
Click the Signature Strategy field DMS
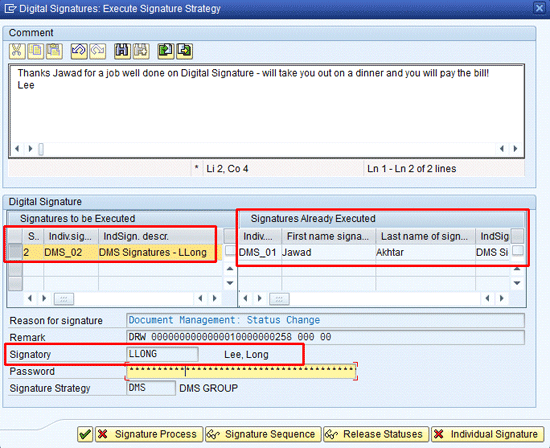point(151,388)
